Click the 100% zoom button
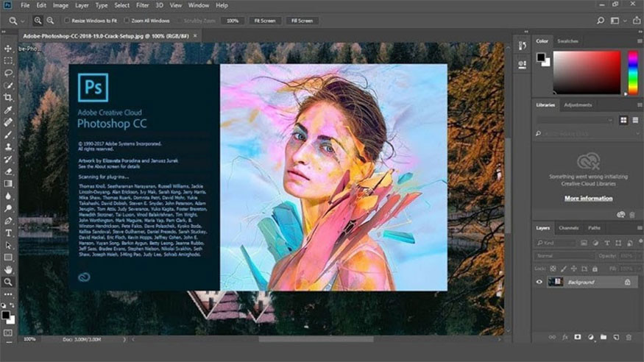 pyautogui.click(x=233, y=21)
